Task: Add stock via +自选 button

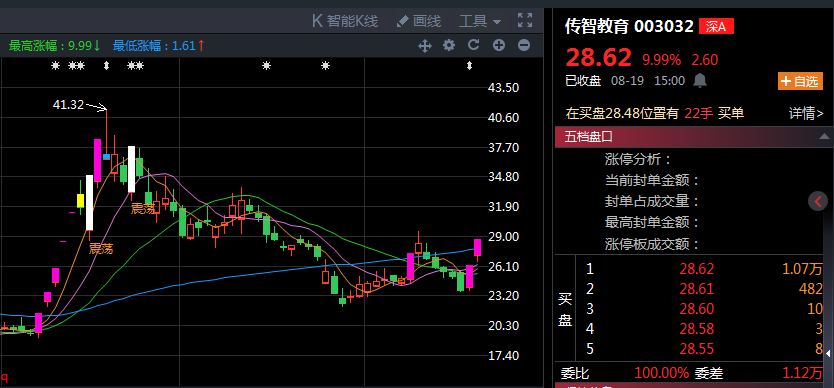Action: (800, 81)
